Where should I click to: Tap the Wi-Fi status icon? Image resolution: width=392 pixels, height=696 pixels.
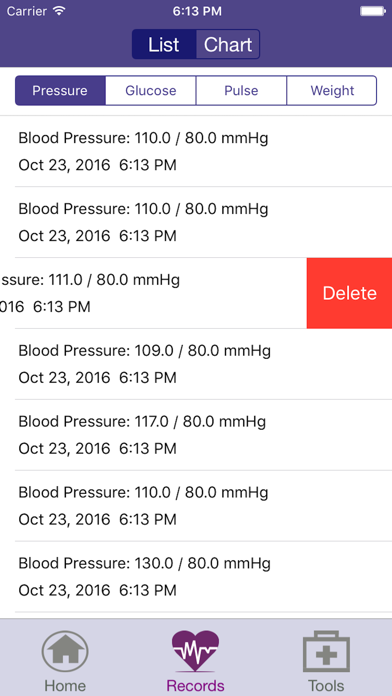click(59, 11)
